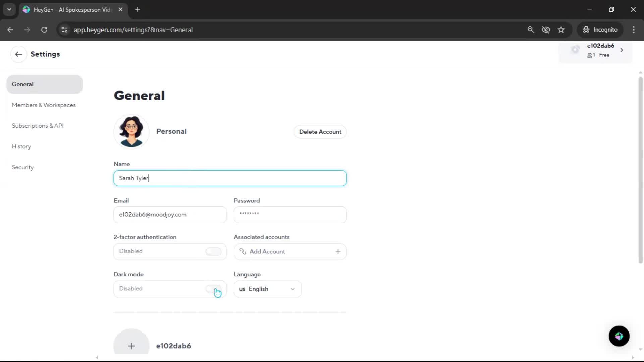Open Members & Workspaces settings section
644x362 pixels.
pyautogui.click(x=44, y=105)
